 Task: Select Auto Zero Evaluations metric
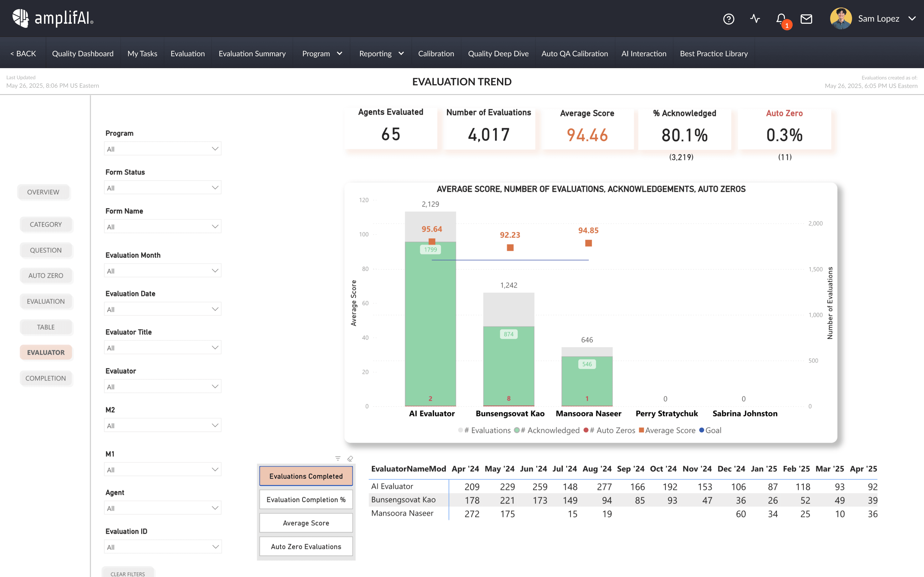coord(306,546)
